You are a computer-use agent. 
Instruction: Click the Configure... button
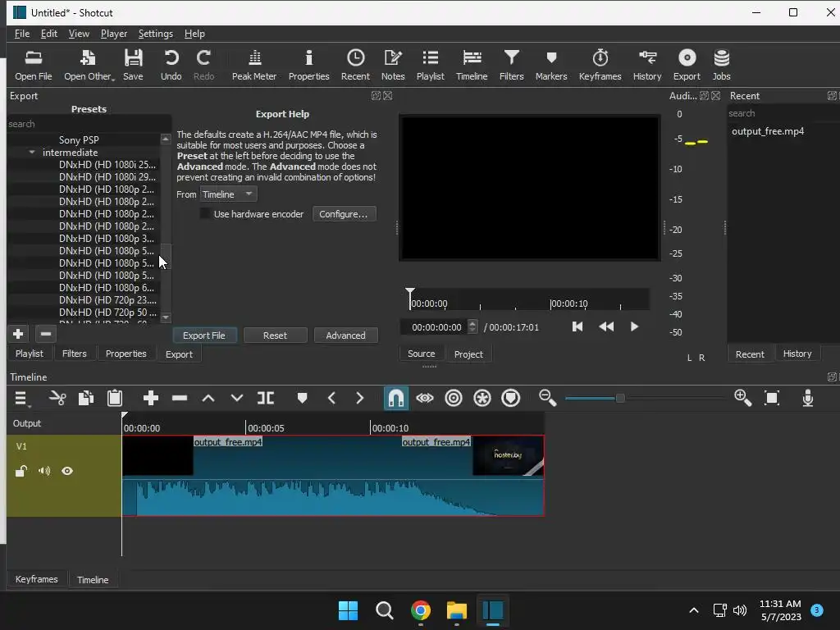(344, 214)
